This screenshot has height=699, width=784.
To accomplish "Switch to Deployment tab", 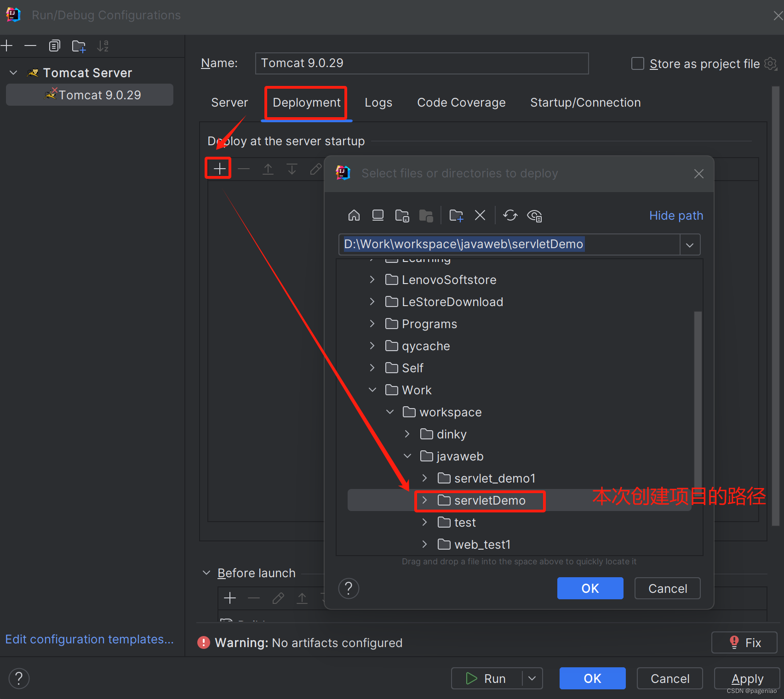I will click(x=307, y=102).
